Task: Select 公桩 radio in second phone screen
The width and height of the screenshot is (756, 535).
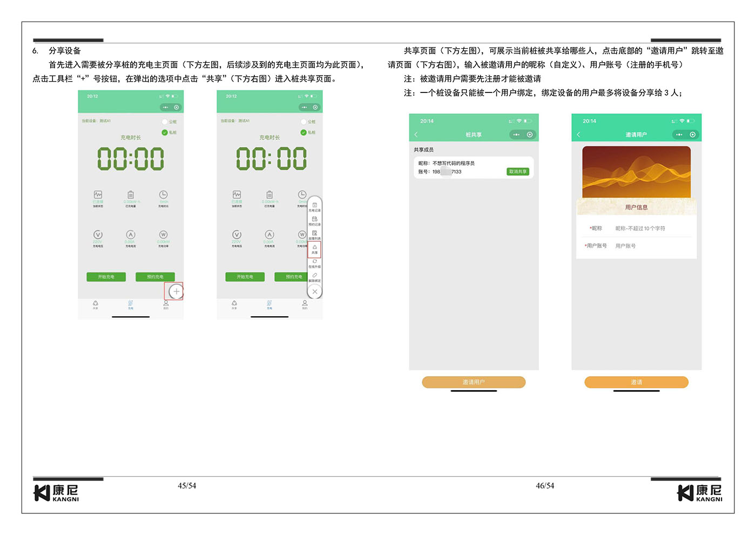Action: click(x=308, y=122)
